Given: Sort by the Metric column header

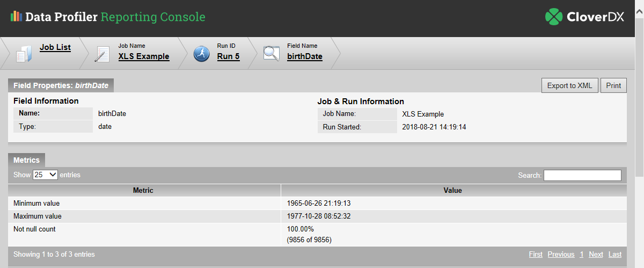Looking at the screenshot, I should coord(143,190).
